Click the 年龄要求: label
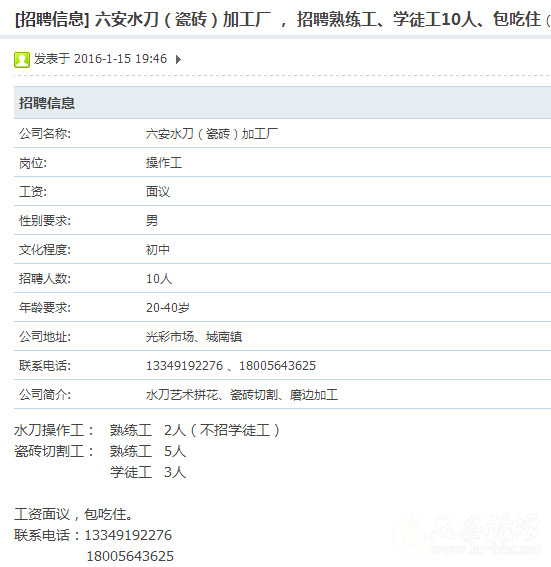 45,308
